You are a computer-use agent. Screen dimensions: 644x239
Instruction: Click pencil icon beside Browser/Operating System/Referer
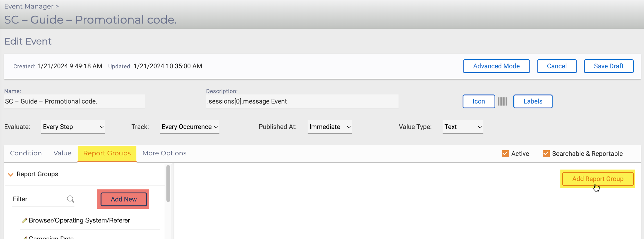pos(24,221)
